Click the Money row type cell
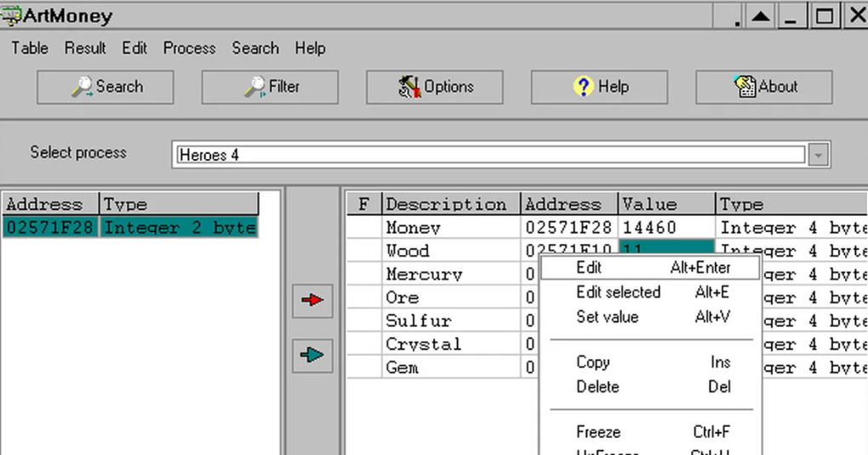The image size is (868, 455). [791, 228]
